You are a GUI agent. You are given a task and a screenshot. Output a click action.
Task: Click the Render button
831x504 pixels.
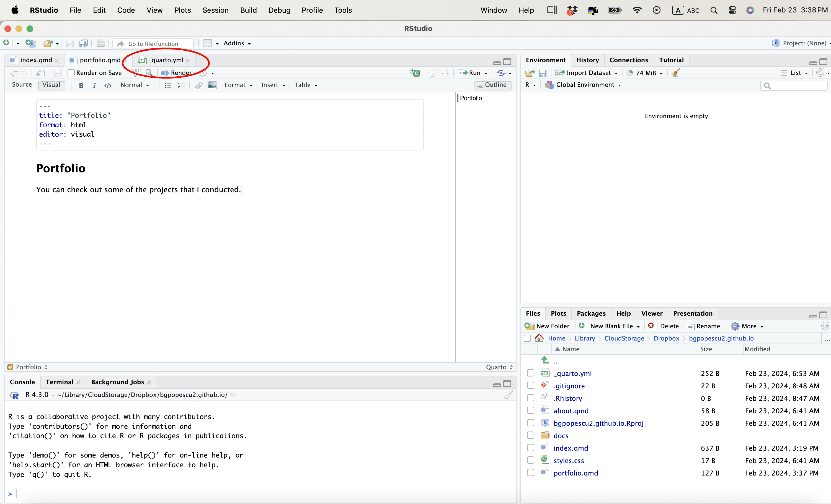point(177,73)
